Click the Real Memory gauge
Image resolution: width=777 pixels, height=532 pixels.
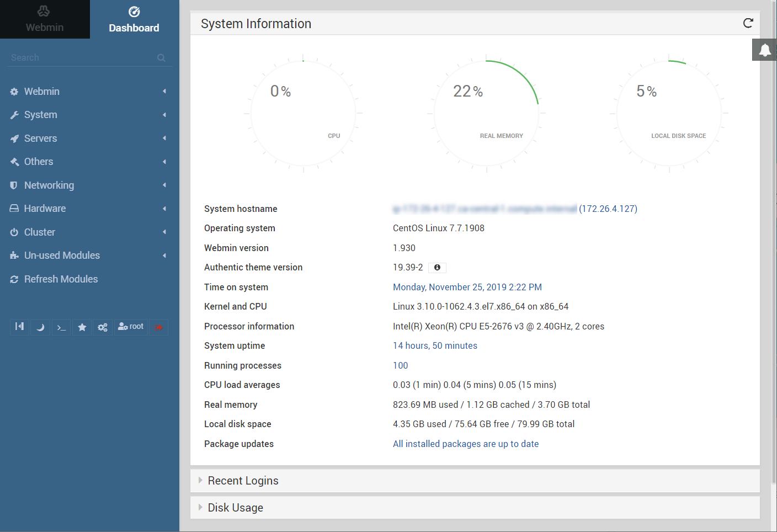click(486, 113)
